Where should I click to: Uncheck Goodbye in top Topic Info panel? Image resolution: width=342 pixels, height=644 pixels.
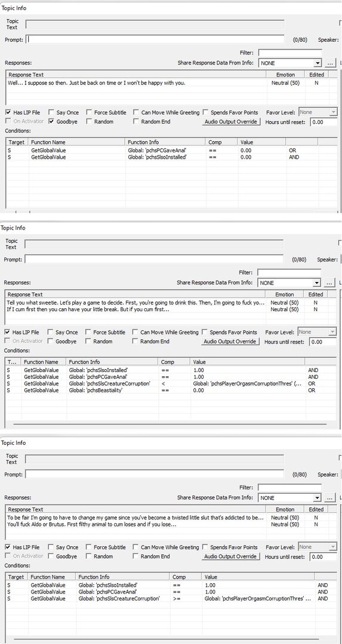point(51,122)
